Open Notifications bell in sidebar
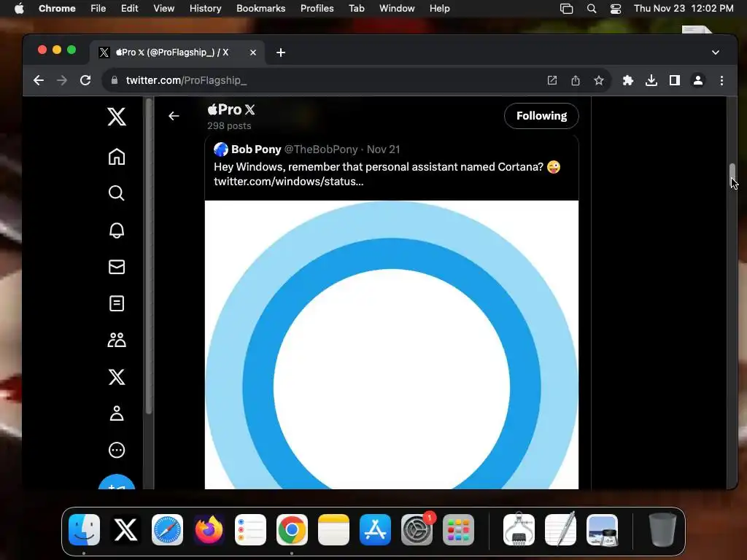 [x=117, y=230]
